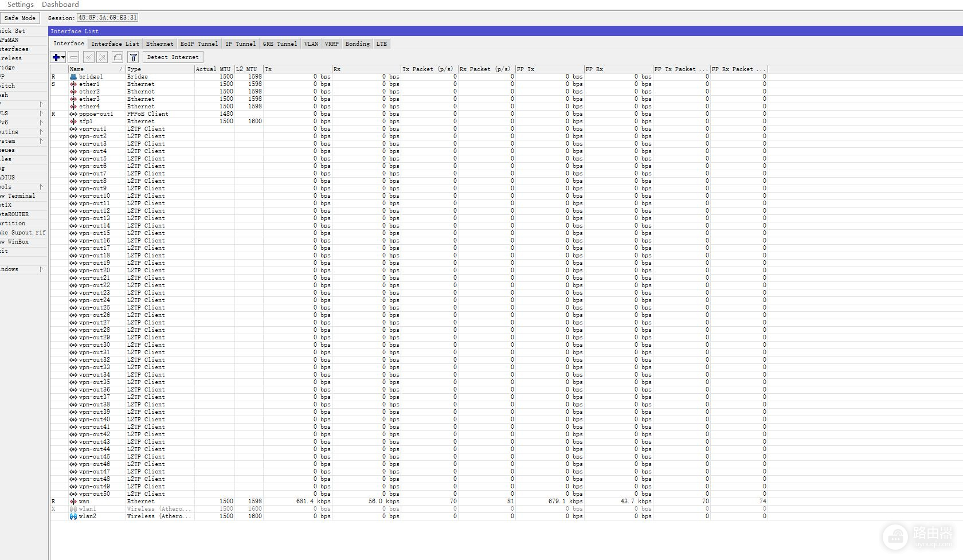Select the bridge1 bridge icon
The width and height of the screenshot is (963, 560).
[x=73, y=76]
